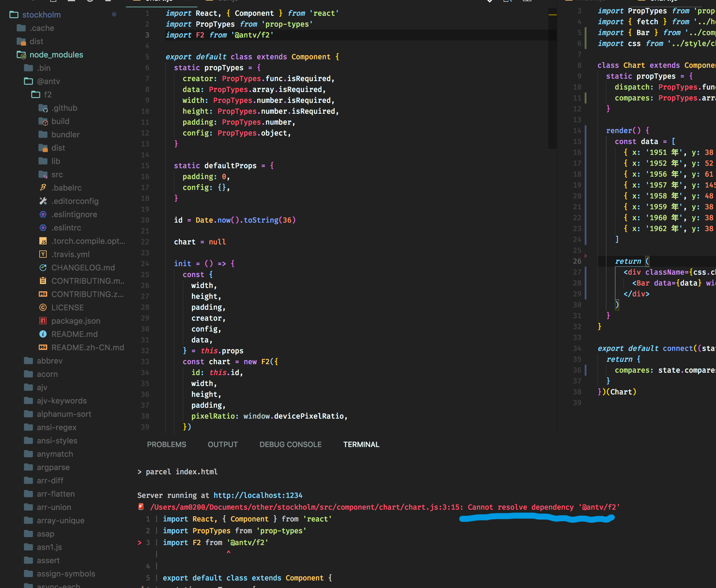This screenshot has width=716, height=588.
Task: Click line number 3 in the editor gutter
Action: click(147, 34)
